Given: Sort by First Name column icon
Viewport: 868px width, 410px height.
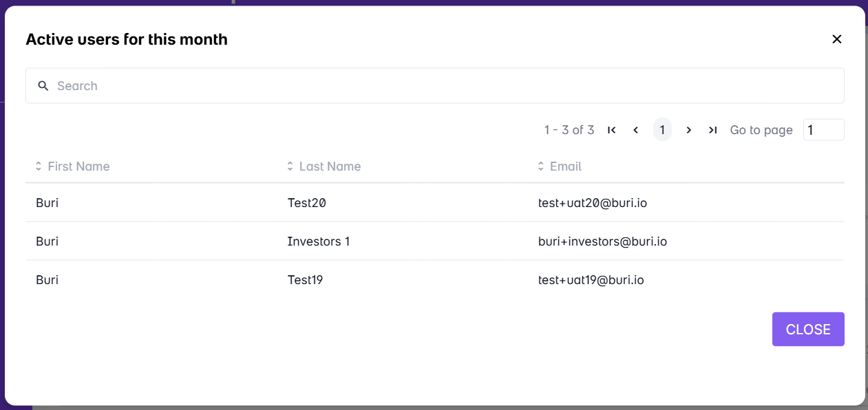Looking at the screenshot, I should coord(39,166).
